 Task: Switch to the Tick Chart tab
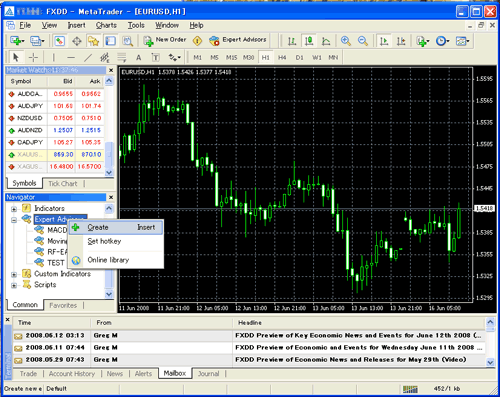tap(63, 184)
